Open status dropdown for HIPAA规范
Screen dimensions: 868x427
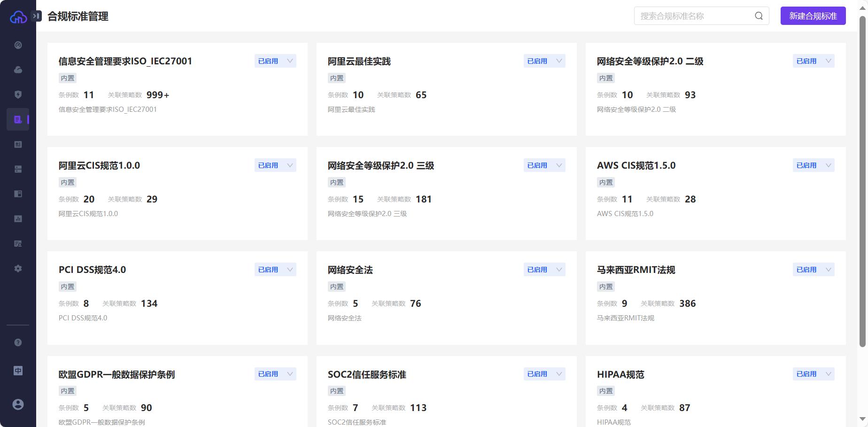[x=814, y=374]
